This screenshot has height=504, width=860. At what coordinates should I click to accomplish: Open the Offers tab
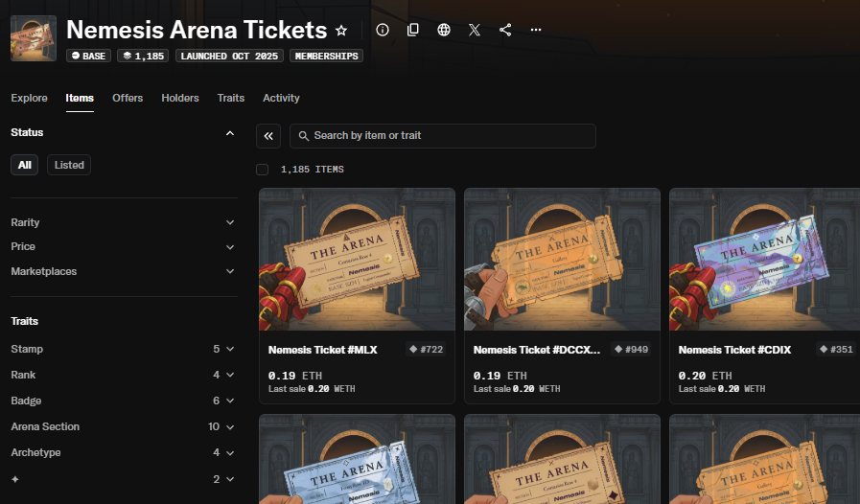click(128, 98)
